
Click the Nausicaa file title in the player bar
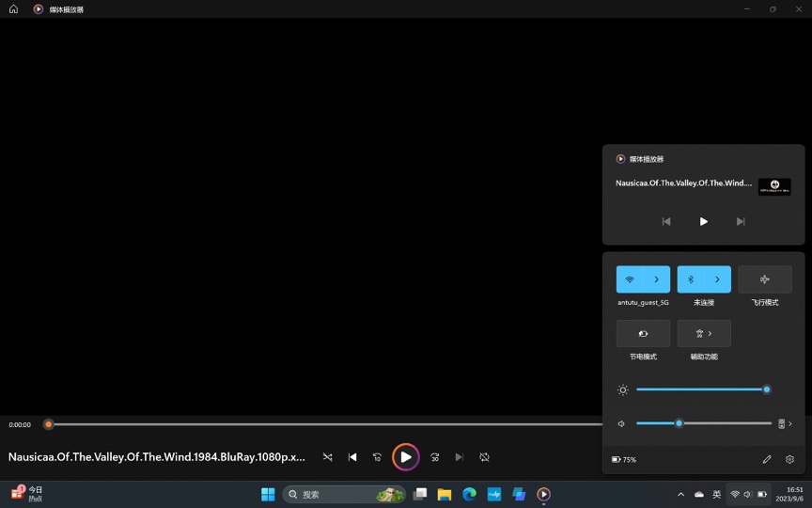(x=156, y=457)
